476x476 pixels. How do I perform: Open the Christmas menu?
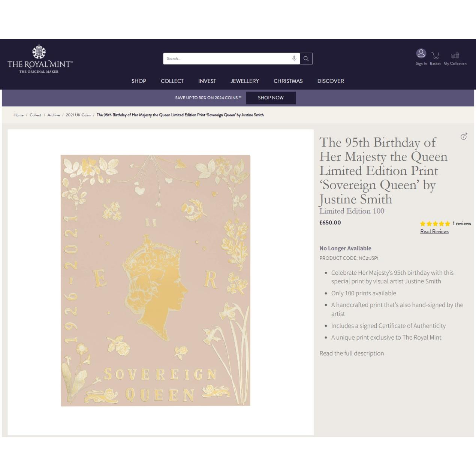288,81
